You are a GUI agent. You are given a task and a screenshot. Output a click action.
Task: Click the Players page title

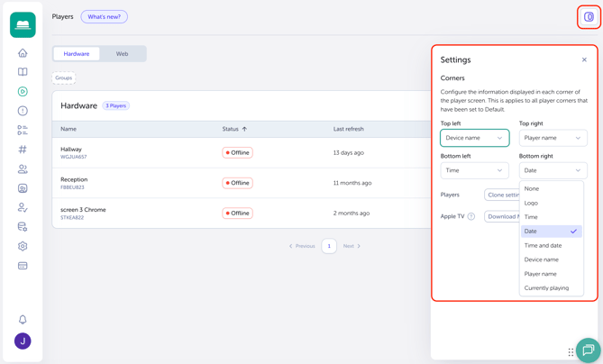(x=63, y=16)
